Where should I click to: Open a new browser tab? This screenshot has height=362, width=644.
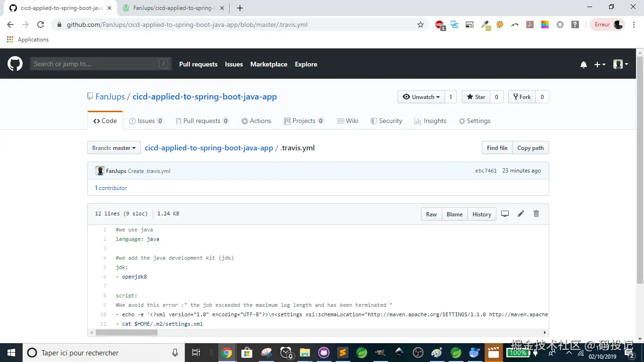coord(240,8)
